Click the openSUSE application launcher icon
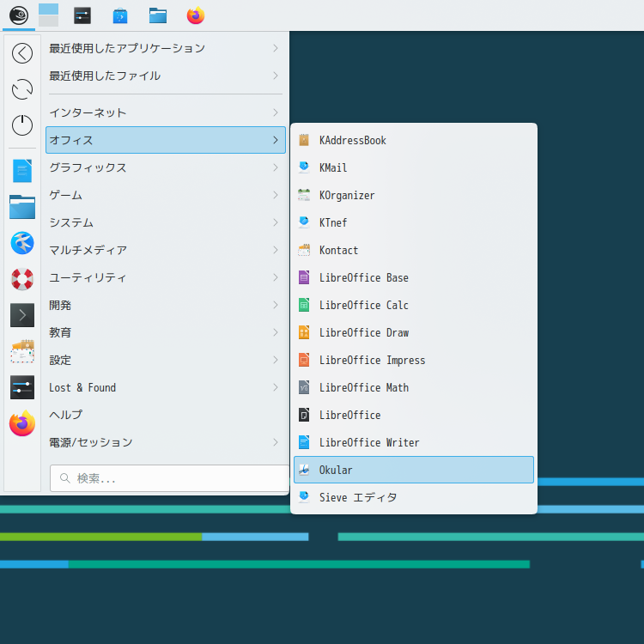644x644 pixels. 19,15
